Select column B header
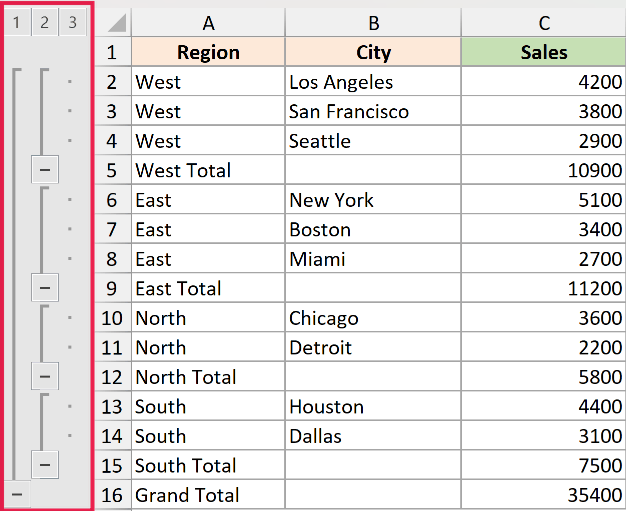The height and width of the screenshot is (511, 626). click(373, 23)
